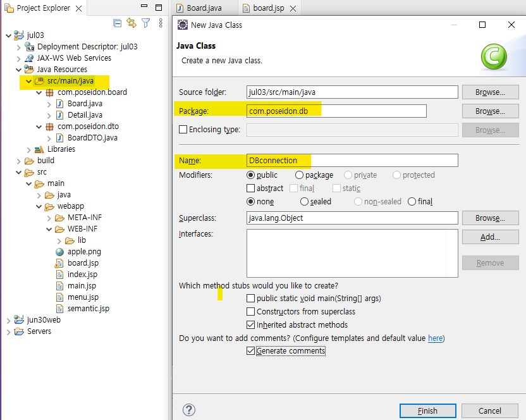Check the Enclosing type checkbox
The image size is (526, 420).
(183, 129)
